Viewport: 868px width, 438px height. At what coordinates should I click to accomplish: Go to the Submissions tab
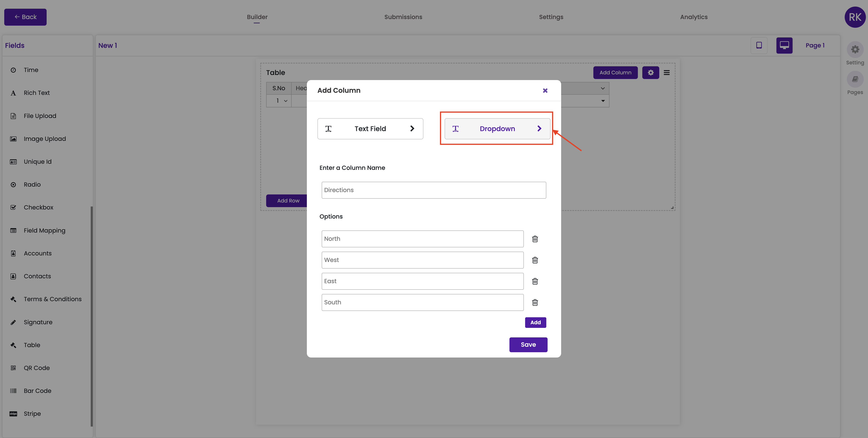pos(403,17)
